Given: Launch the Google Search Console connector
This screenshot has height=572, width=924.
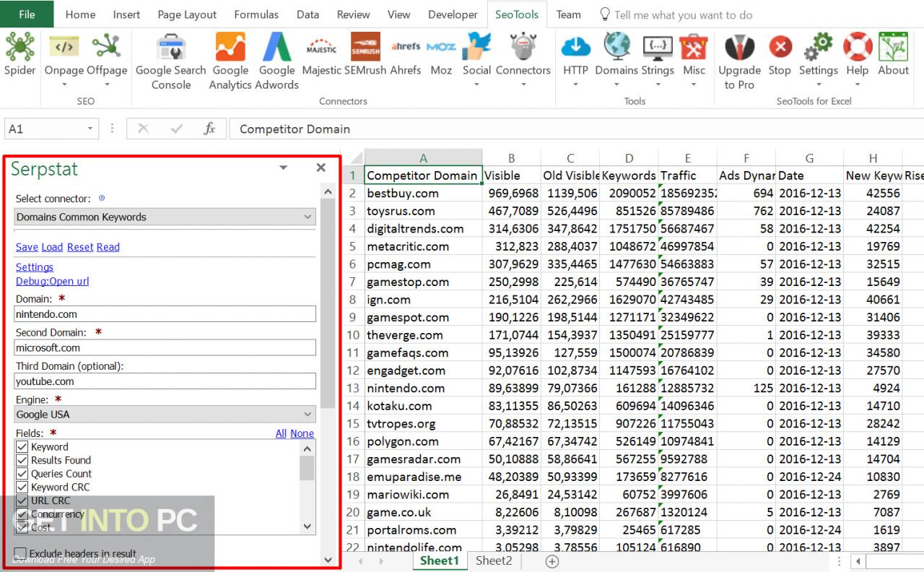Looking at the screenshot, I should pos(171,61).
